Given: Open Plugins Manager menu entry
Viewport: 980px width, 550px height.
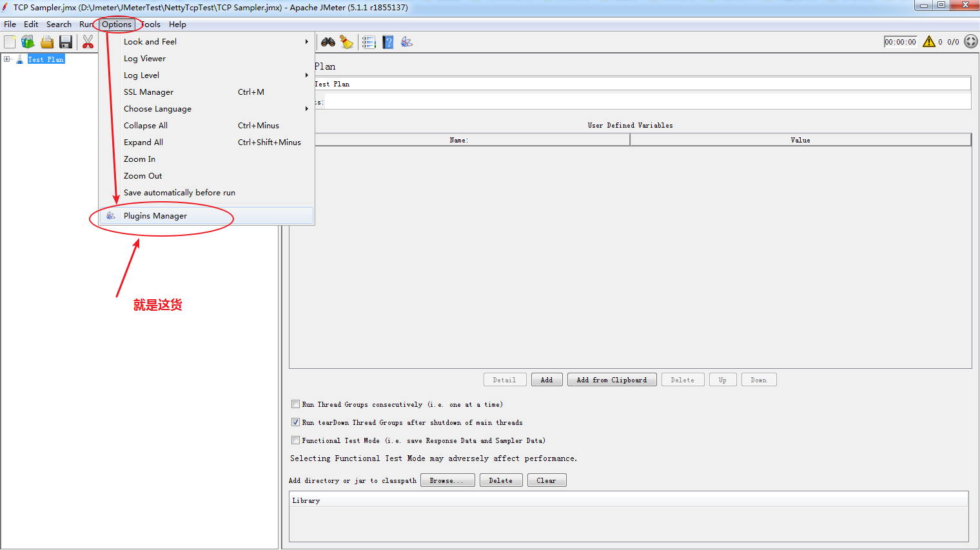Looking at the screenshot, I should click(x=206, y=216).
